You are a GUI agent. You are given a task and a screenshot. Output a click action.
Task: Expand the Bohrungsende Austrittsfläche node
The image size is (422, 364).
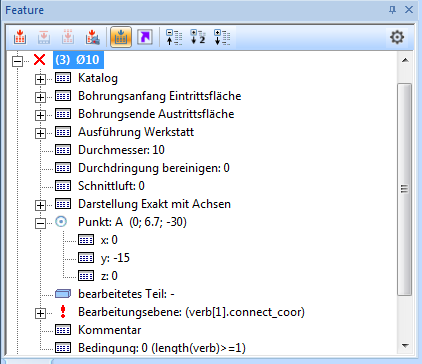click(x=40, y=115)
